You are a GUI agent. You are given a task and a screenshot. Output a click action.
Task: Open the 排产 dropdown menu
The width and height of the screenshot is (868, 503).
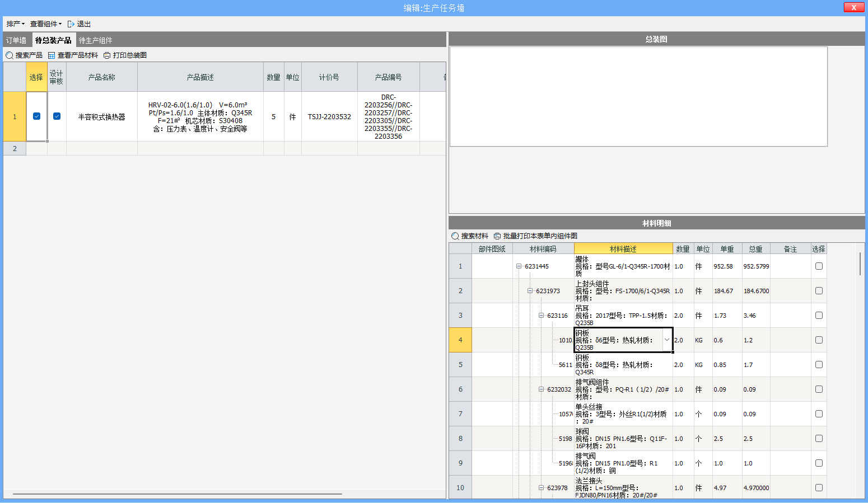(16, 23)
